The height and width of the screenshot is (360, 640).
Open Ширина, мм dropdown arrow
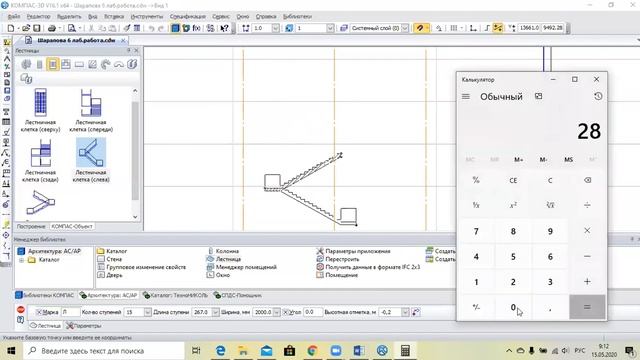276,312
